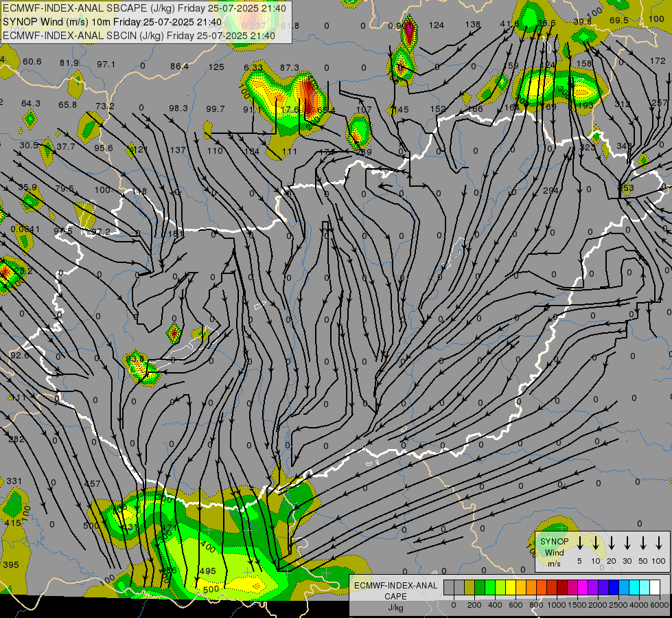The height and width of the screenshot is (618, 672).
Task: Click the map value 138
Action: (x=473, y=25)
